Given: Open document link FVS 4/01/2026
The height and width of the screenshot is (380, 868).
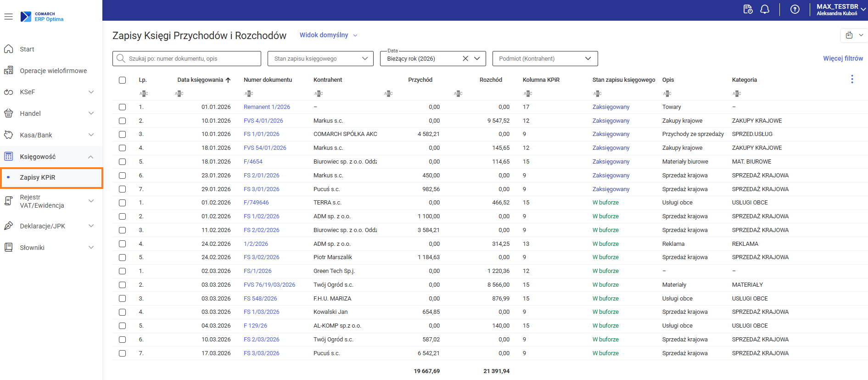Looking at the screenshot, I should pos(263,121).
